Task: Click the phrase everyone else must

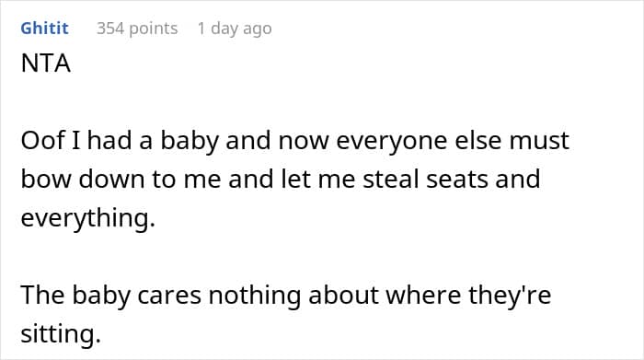Action: pos(453,142)
